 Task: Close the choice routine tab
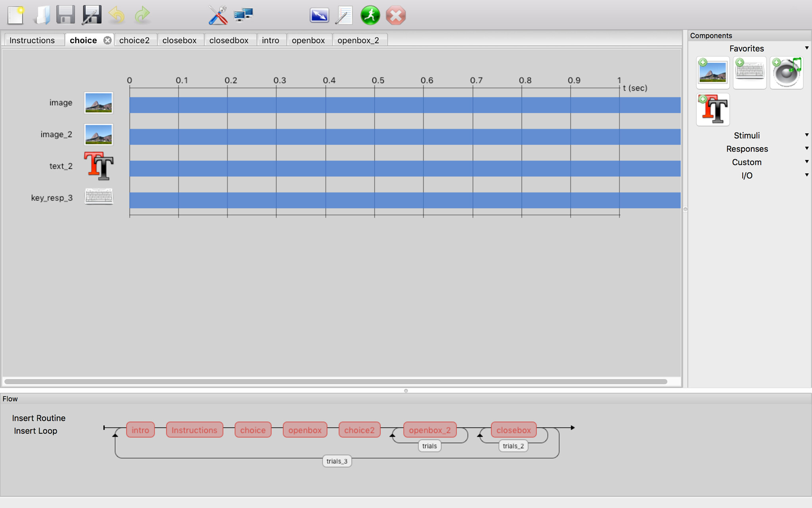107,40
